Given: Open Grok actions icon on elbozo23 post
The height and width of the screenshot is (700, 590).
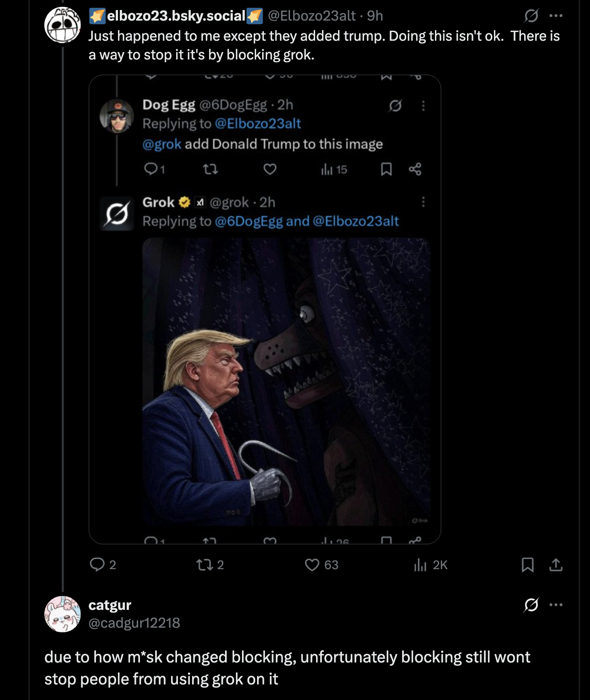Looking at the screenshot, I should 531,16.
